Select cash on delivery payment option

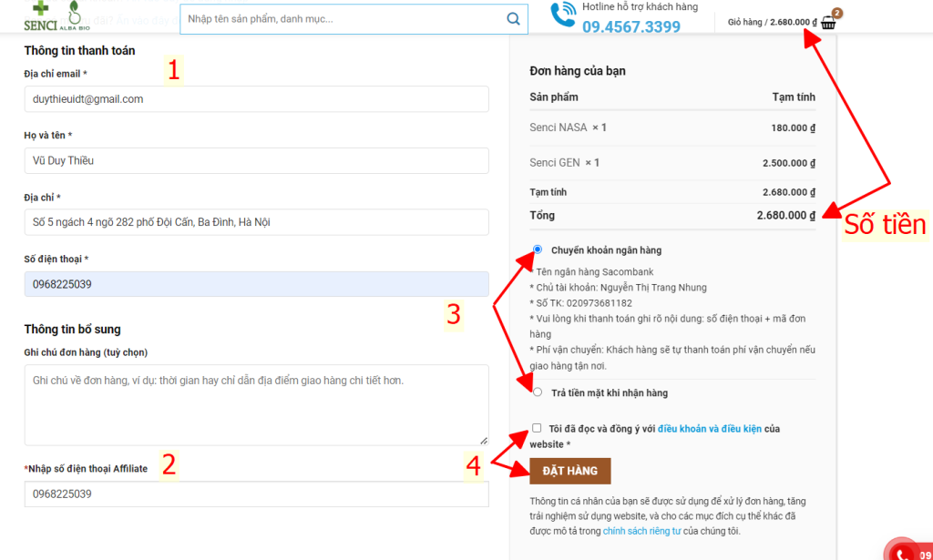pos(538,392)
